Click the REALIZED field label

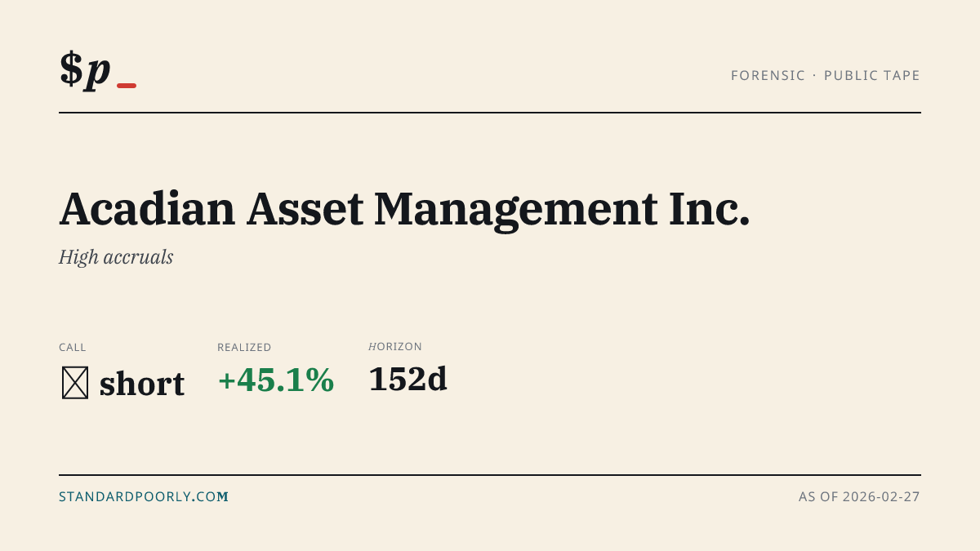[244, 348]
